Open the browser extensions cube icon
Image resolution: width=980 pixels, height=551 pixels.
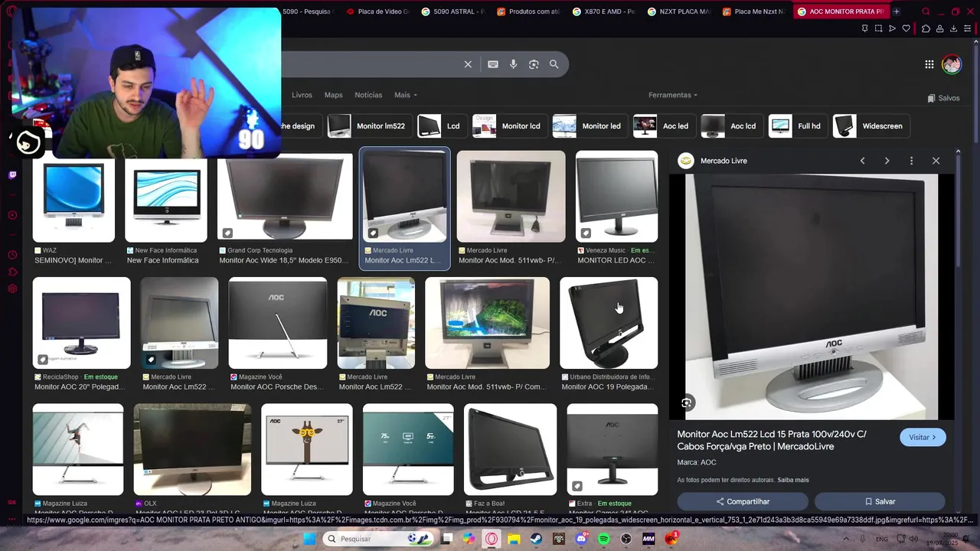[926, 28]
